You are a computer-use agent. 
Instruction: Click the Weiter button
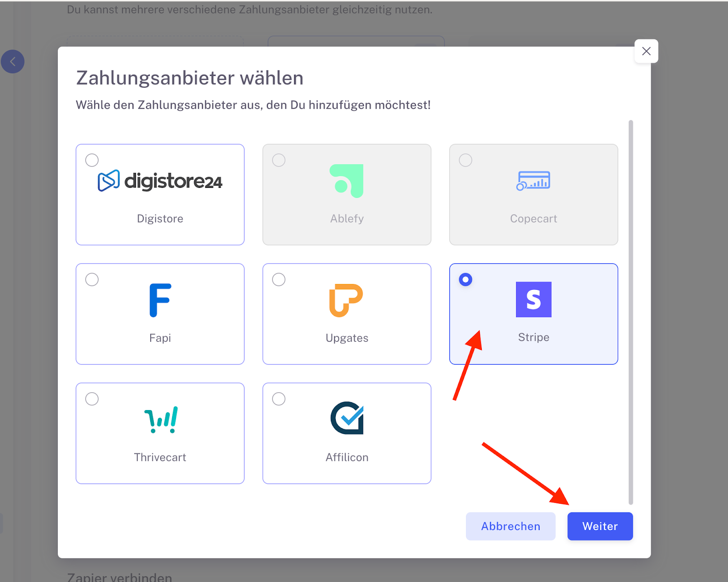coord(600,526)
